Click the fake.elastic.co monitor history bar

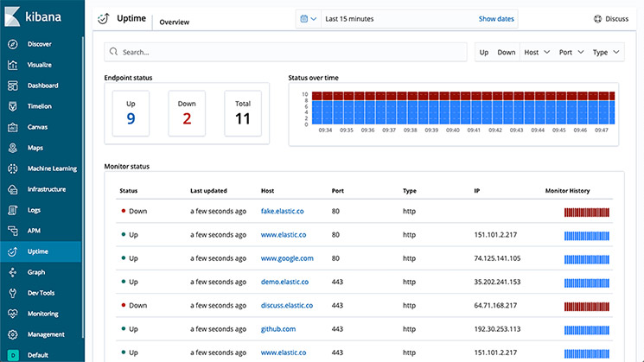coord(586,213)
